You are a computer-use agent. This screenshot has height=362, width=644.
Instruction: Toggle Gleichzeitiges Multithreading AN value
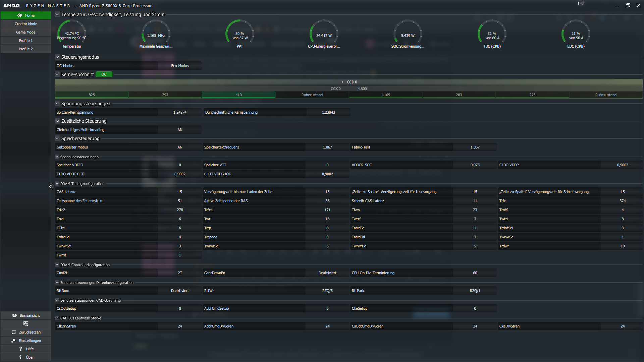tap(180, 130)
